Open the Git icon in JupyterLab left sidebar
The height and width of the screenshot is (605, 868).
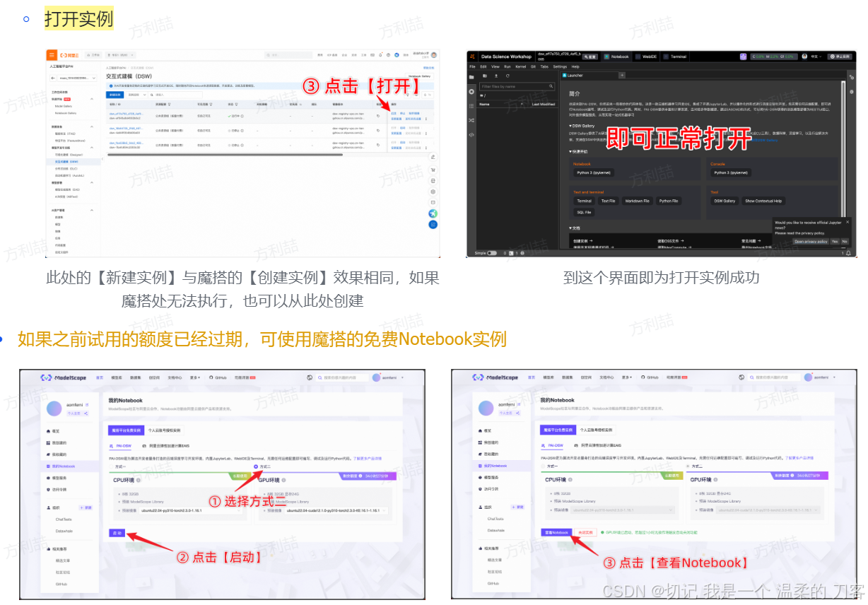(471, 120)
